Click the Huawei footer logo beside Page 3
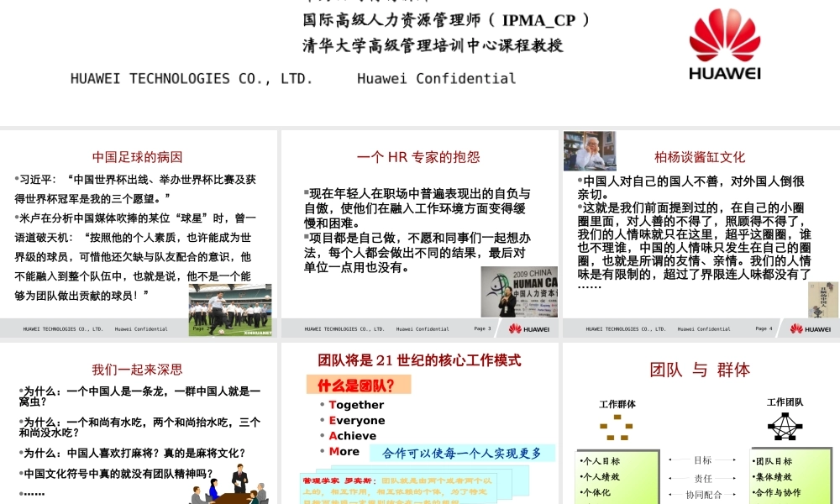The width and height of the screenshot is (840, 504). [x=528, y=328]
